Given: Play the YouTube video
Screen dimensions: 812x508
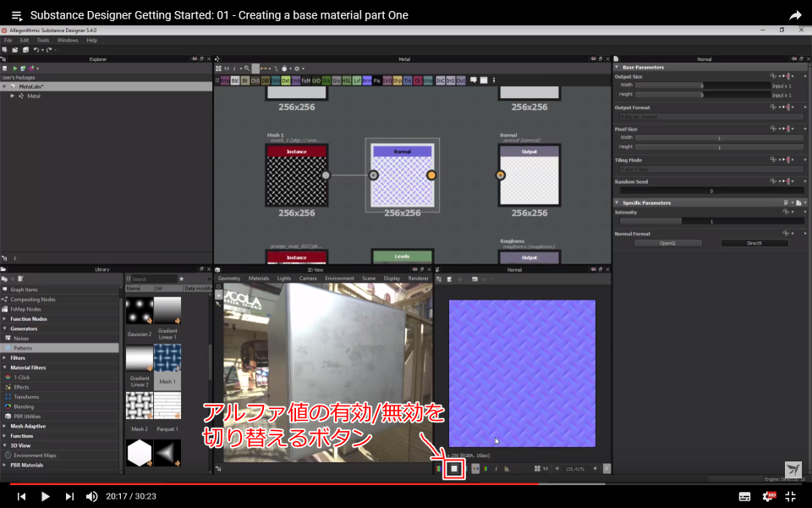Looking at the screenshot, I should point(45,497).
